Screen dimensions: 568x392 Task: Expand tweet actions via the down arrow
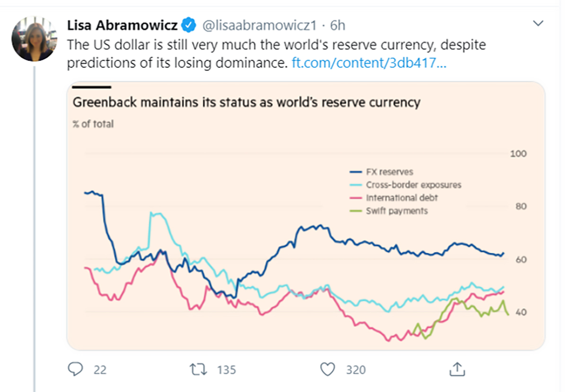[x=539, y=23]
